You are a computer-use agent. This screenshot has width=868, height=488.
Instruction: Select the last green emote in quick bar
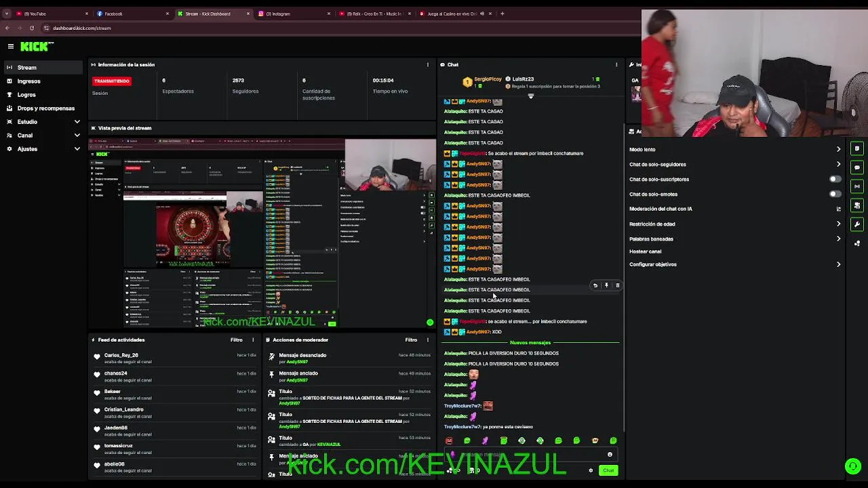coord(613,441)
